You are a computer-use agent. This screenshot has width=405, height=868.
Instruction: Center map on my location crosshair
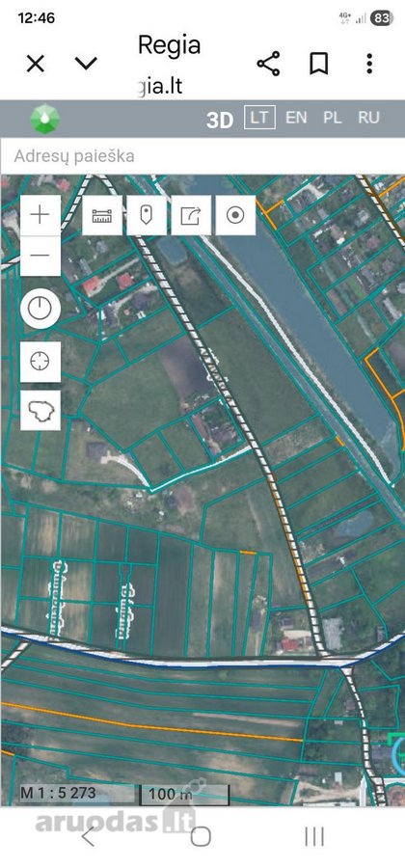[40, 362]
